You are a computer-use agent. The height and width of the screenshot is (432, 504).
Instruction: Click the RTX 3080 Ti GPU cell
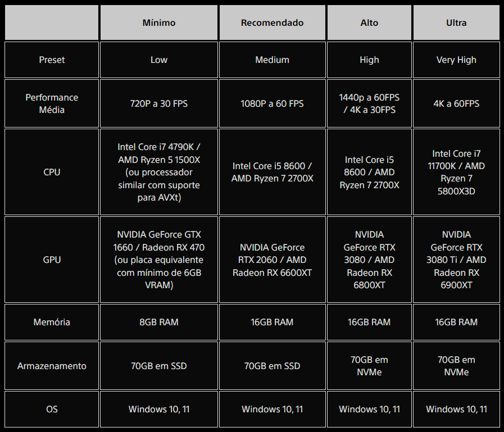click(456, 260)
